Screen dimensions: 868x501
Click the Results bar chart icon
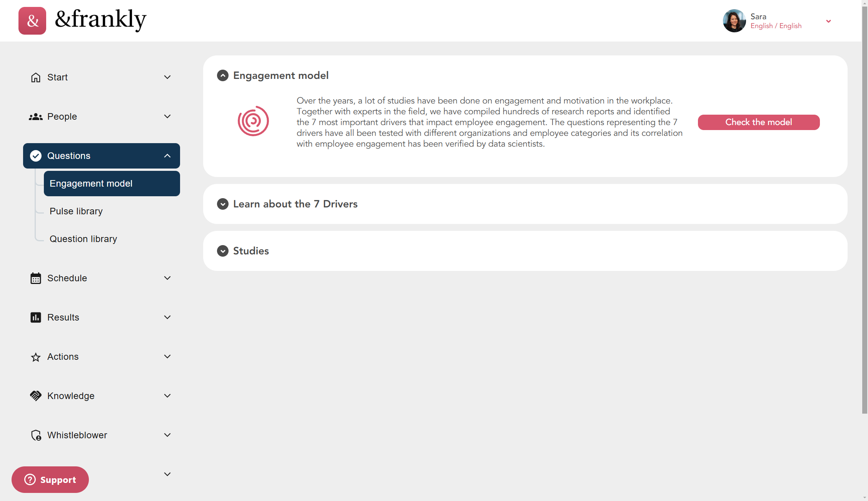(36, 317)
